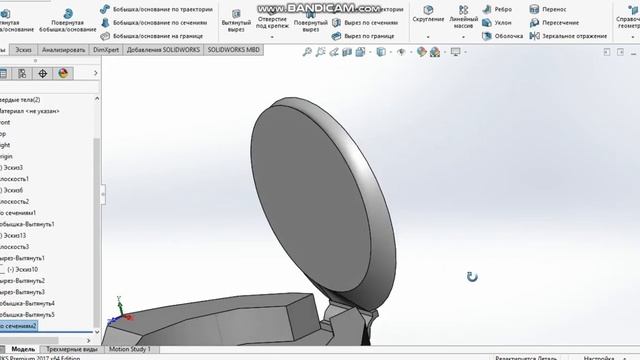This screenshot has height=360, width=640.
Task: Expand Линейный массив dropdown arrow
Action: click(463, 37)
